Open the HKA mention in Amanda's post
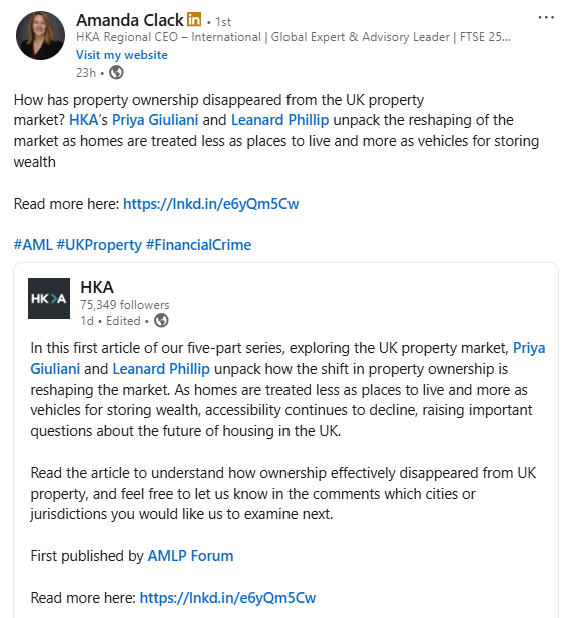Image resolution: width=574 pixels, height=618 pixels. pyautogui.click(x=84, y=120)
